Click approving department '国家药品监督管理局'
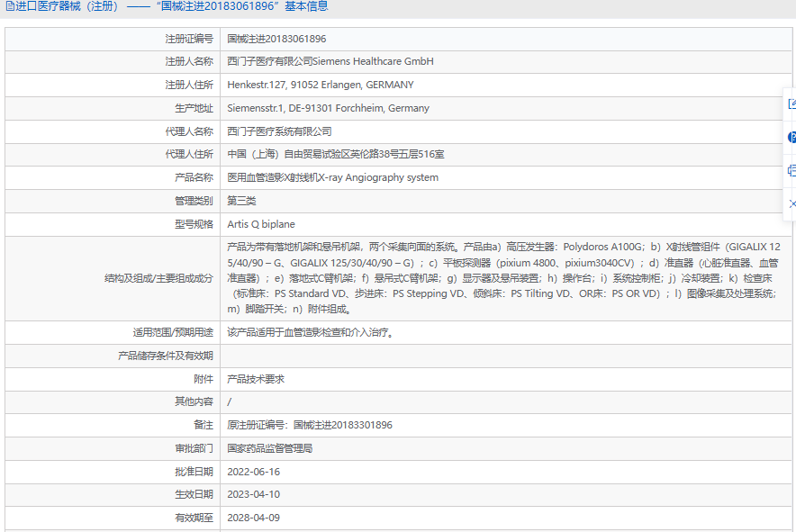Screen dimensions: 796x532 pos(269,448)
